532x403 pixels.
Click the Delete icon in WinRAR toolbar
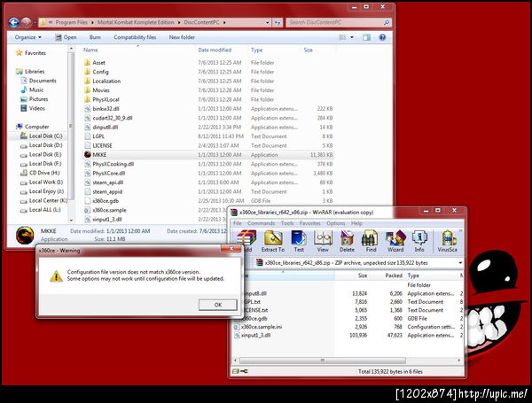click(x=347, y=241)
